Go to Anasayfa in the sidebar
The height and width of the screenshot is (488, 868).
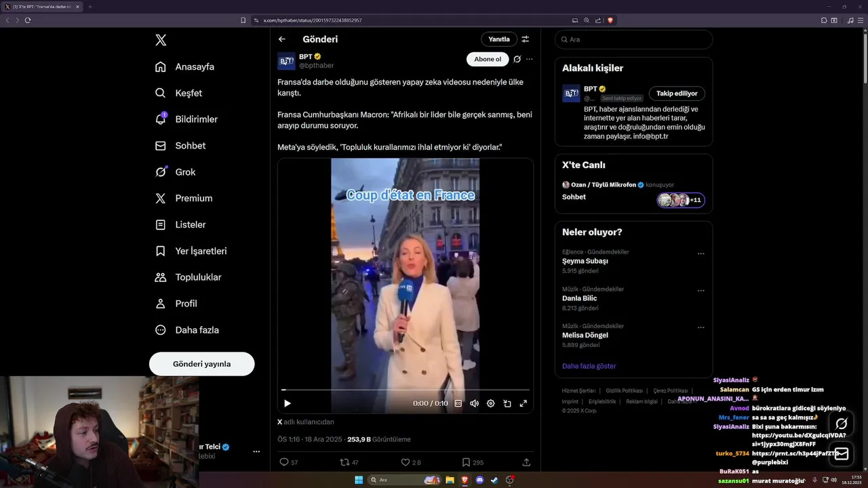[185, 66]
